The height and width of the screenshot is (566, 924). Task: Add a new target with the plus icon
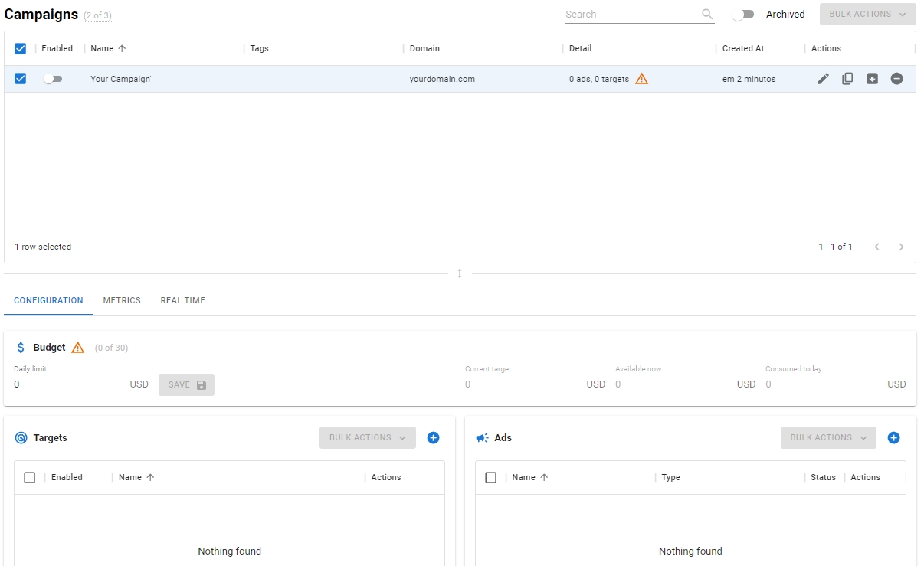tap(433, 438)
